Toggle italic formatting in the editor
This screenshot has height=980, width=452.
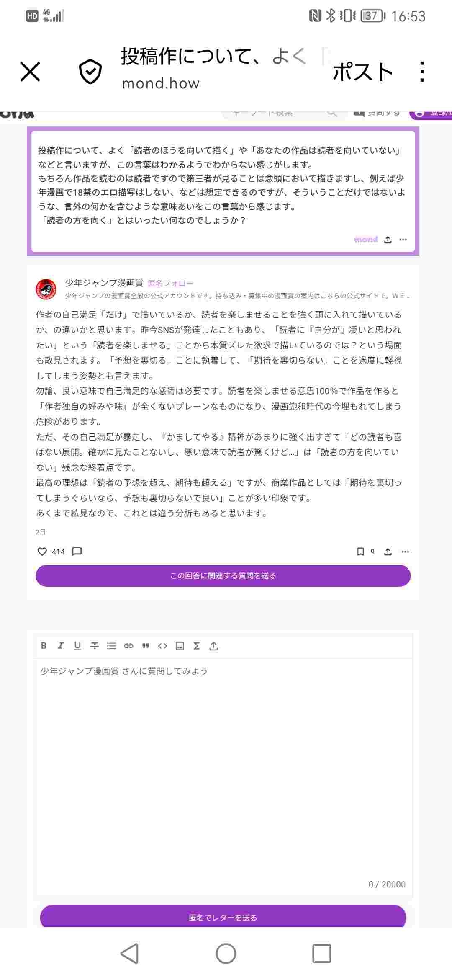60,645
